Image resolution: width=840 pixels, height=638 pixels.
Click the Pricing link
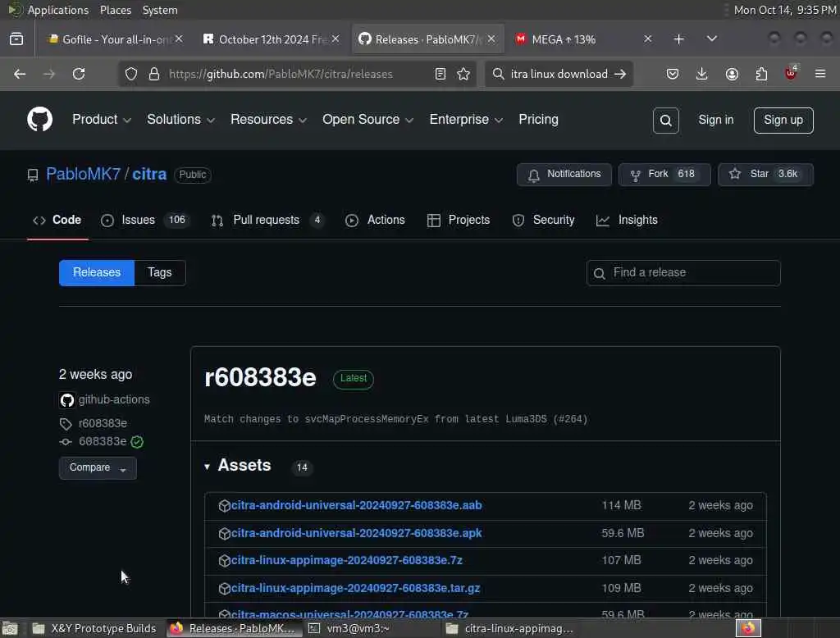coord(538,120)
